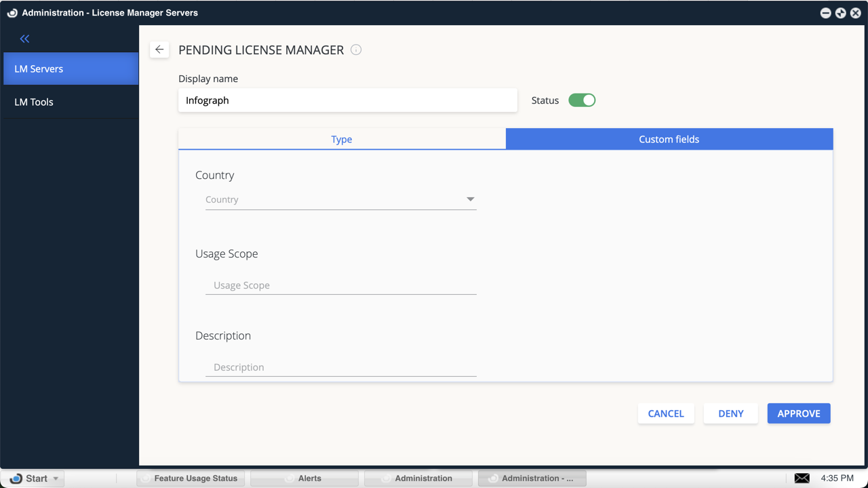Viewport: 868px width, 488px height.
Task: Switch to Feature Usage Status taskbar window
Action: point(191,479)
